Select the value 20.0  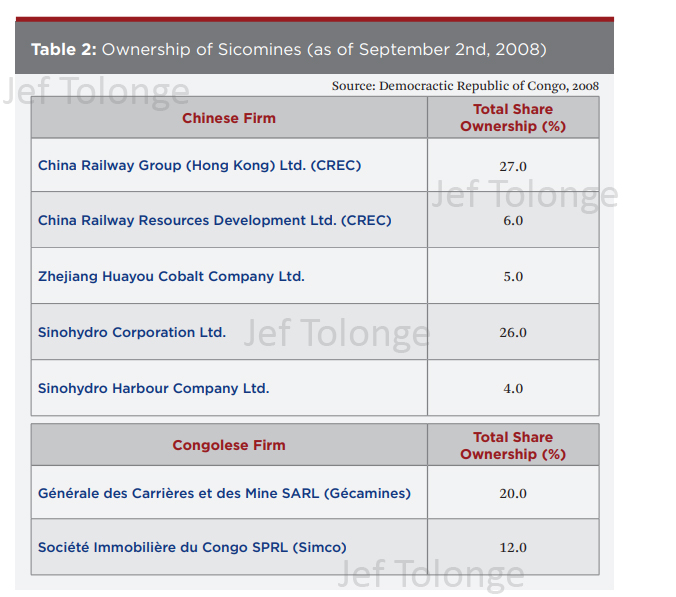(513, 493)
